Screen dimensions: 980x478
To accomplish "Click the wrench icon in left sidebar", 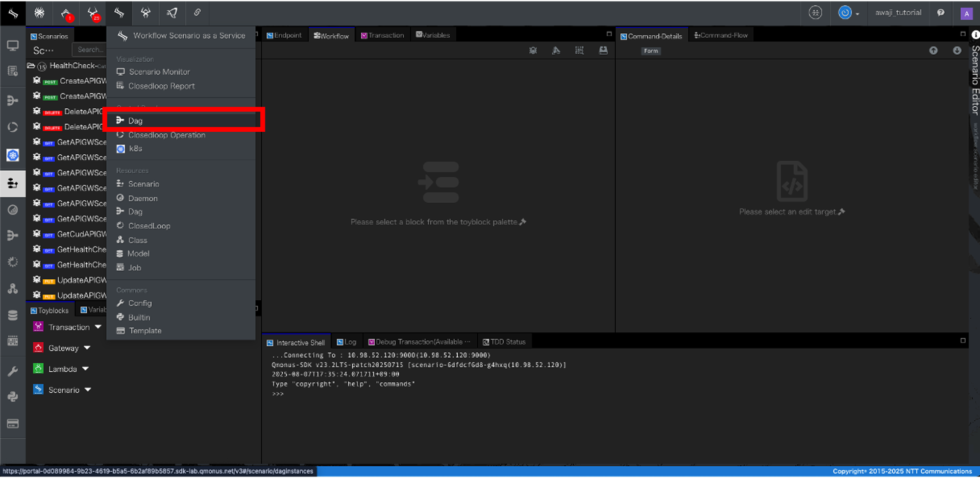I will (13, 371).
